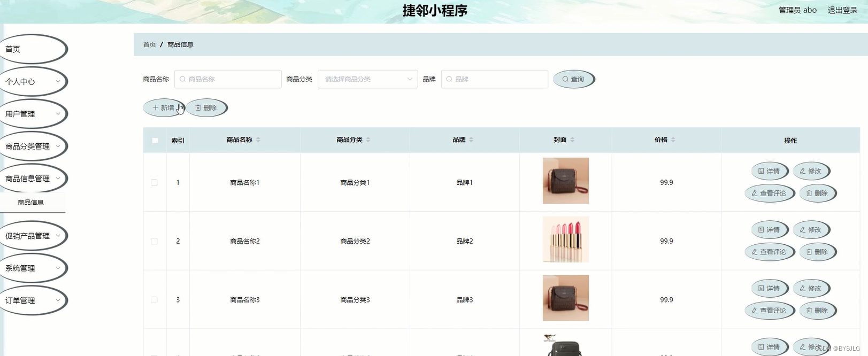Screen dimensions: 868x356
Task: Expand the 用户管理 sidebar menu
Action: pyautogui.click(x=33, y=114)
